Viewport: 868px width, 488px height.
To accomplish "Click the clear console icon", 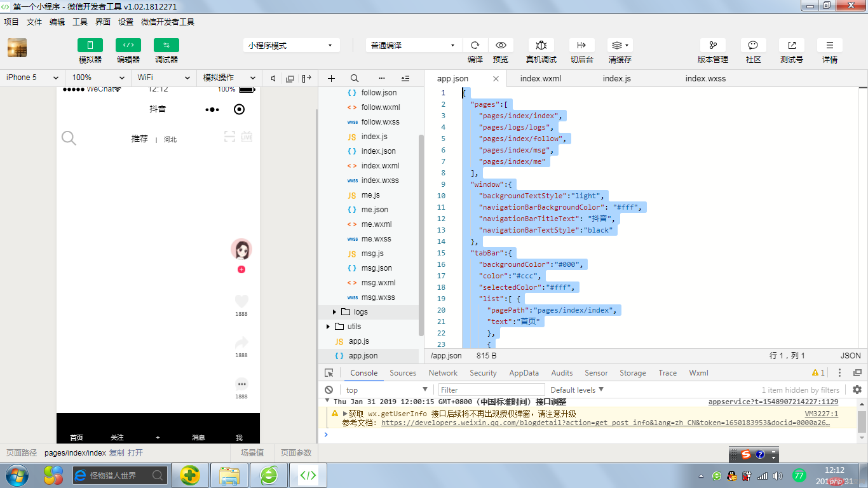I will click(x=329, y=390).
